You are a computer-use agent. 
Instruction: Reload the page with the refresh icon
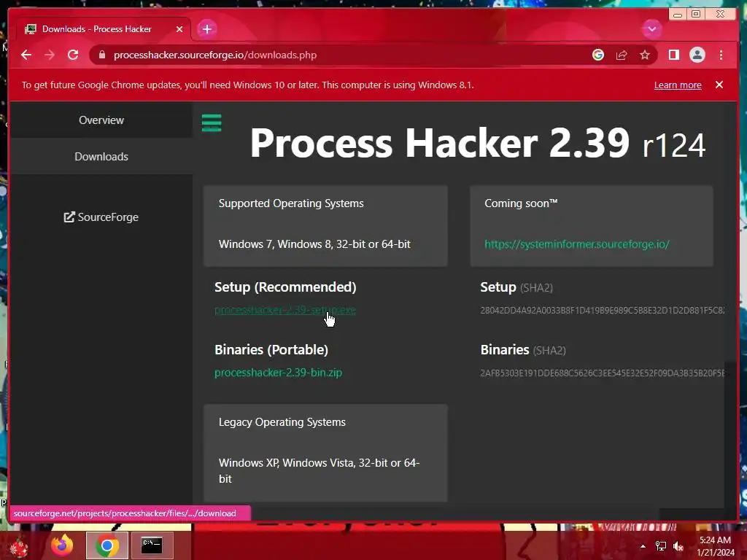[73, 55]
